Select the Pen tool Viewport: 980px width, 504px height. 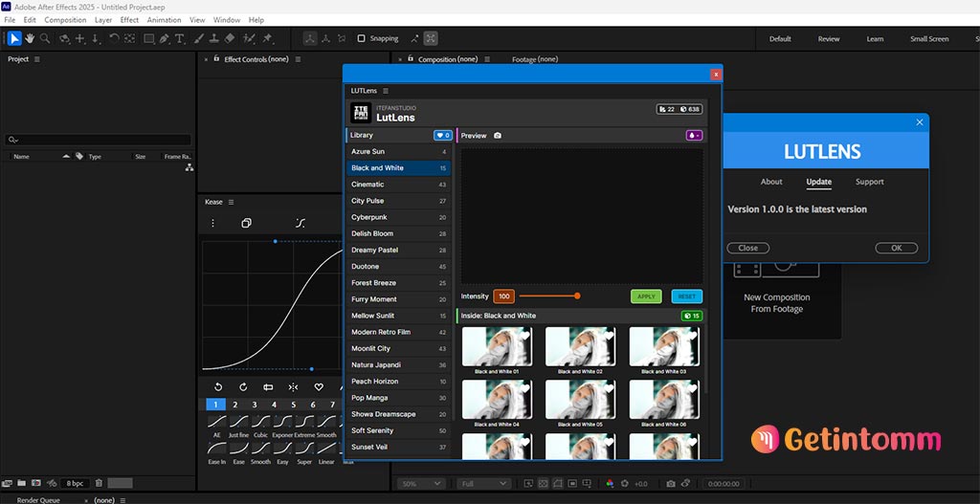[164, 38]
